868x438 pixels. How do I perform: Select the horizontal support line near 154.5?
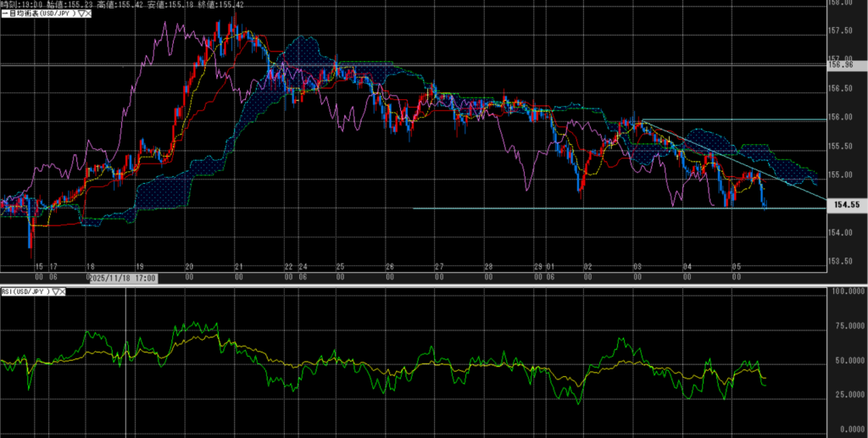point(593,208)
